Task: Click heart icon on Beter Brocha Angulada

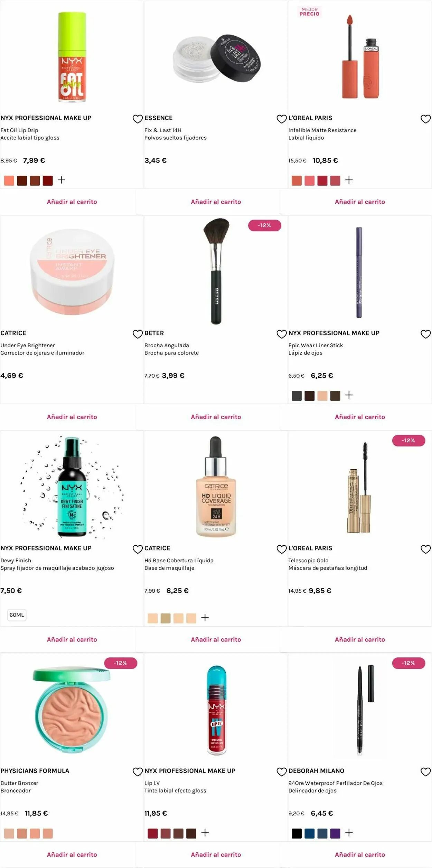Action: point(282,334)
